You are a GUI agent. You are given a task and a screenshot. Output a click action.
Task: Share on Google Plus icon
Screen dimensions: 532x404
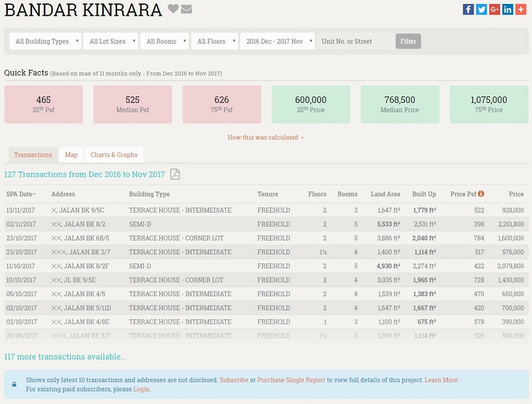coord(494,9)
